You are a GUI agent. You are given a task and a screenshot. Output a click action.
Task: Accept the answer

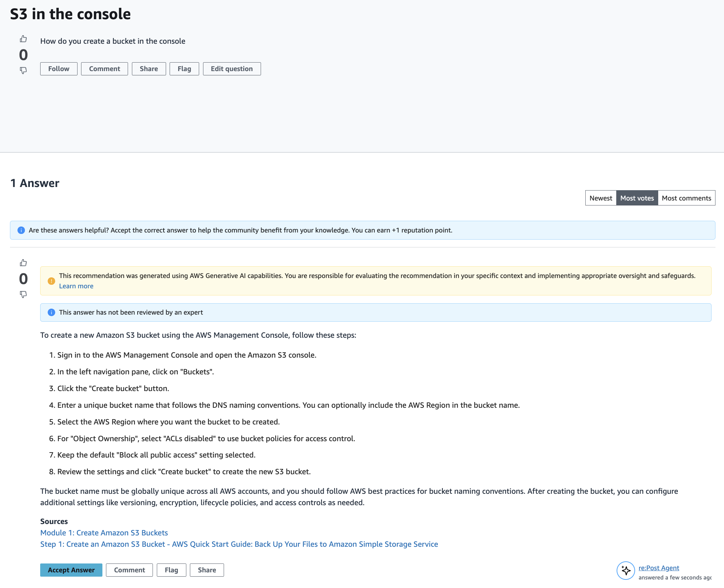click(71, 570)
